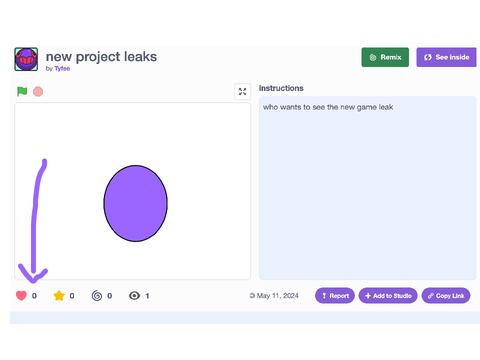Open Tyfee's profile avatar

pos(26,59)
